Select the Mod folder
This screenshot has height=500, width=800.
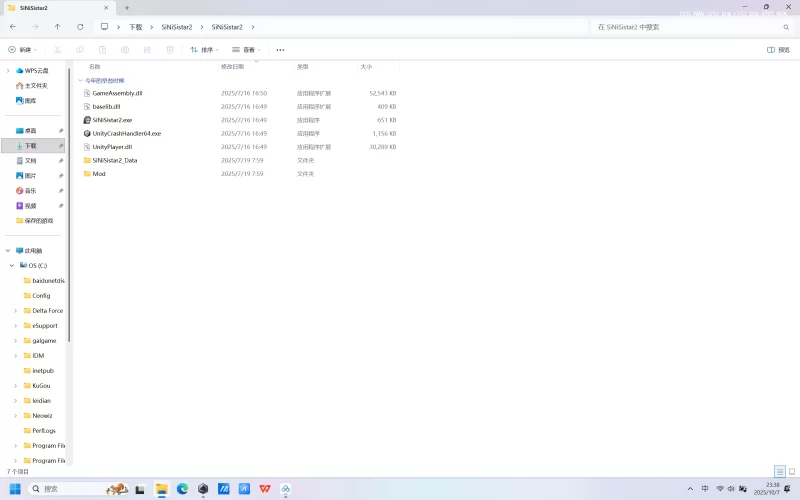pyautogui.click(x=99, y=174)
